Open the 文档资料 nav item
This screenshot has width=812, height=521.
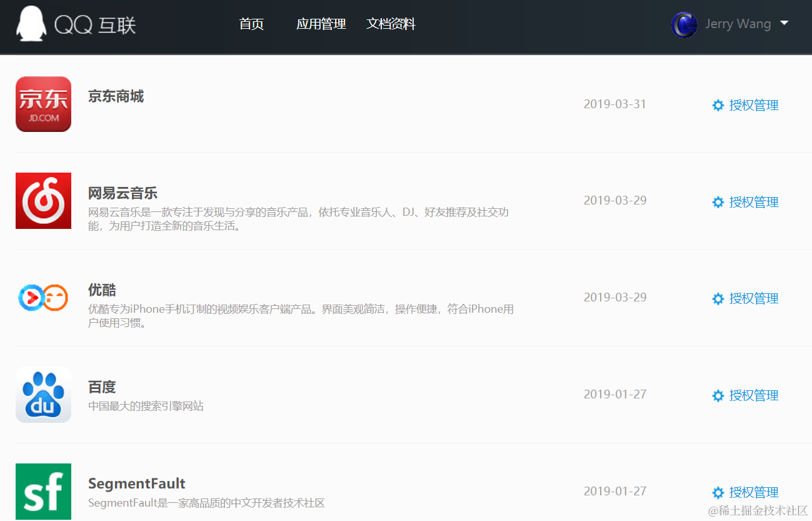click(391, 24)
